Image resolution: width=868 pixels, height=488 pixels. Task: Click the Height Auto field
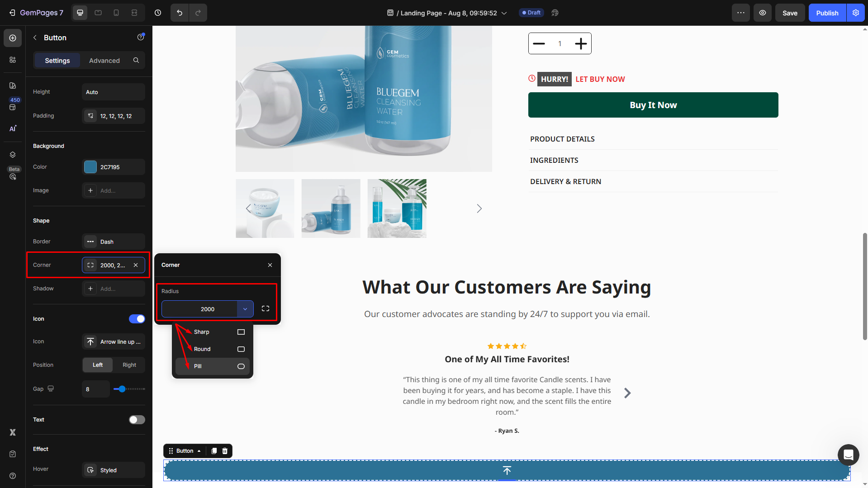click(114, 92)
